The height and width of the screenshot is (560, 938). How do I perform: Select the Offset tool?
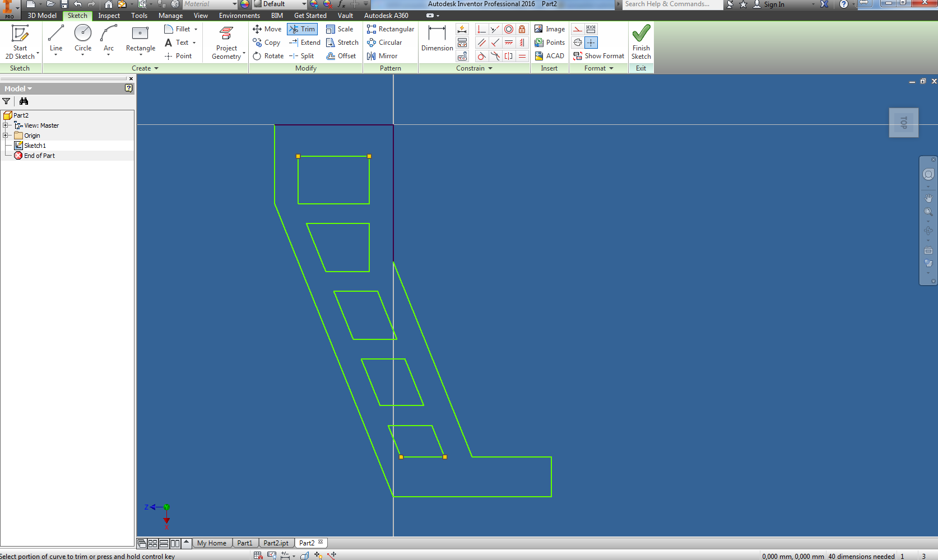point(341,56)
